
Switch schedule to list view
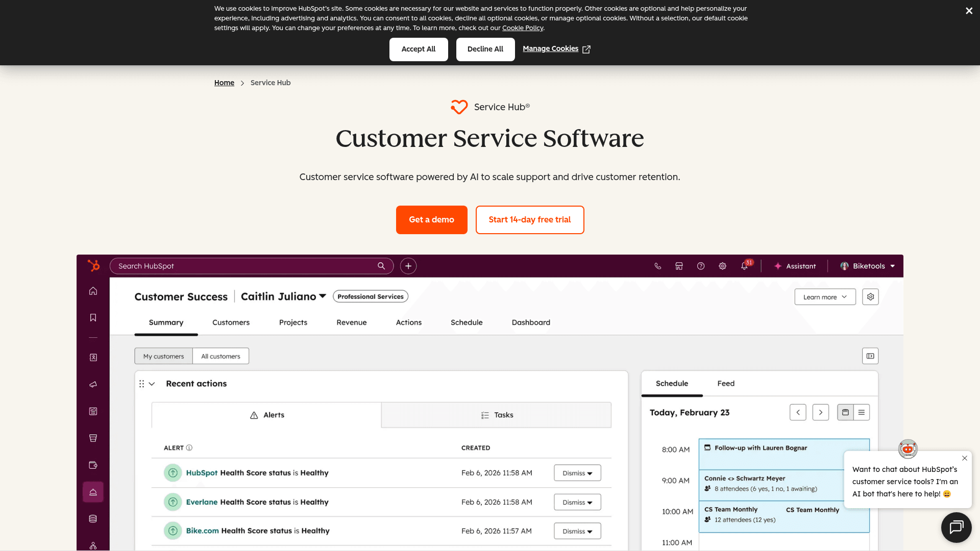(862, 412)
